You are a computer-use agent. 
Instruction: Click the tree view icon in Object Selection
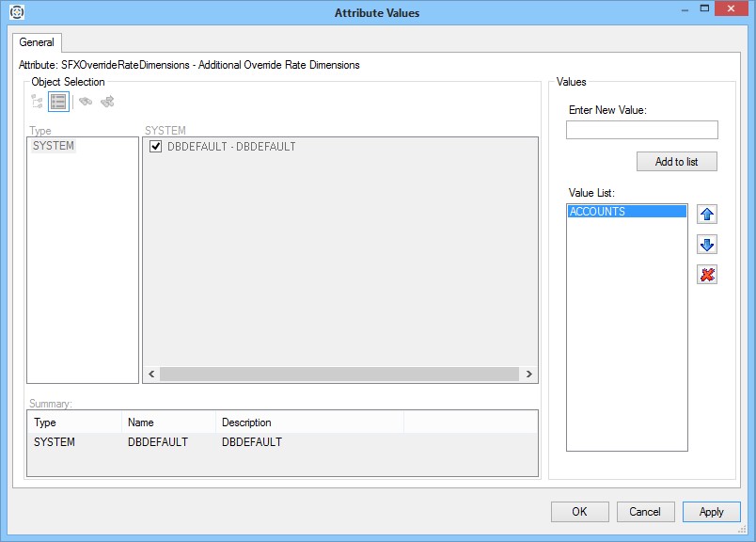tap(38, 102)
